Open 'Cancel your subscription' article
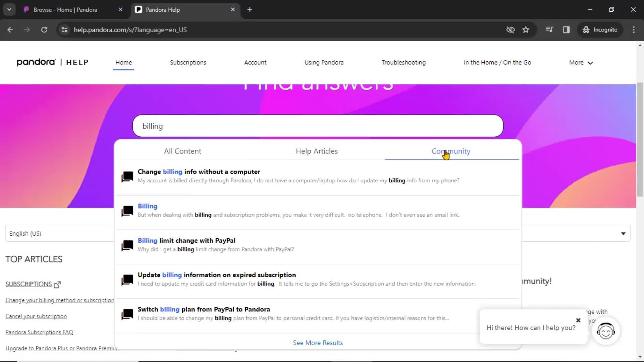The image size is (644, 362). coord(36,316)
